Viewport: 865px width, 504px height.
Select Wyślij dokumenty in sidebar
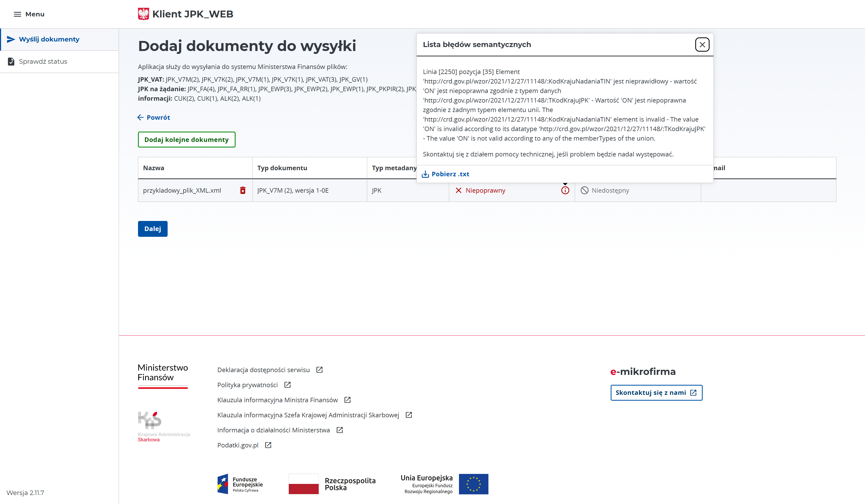point(60,39)
